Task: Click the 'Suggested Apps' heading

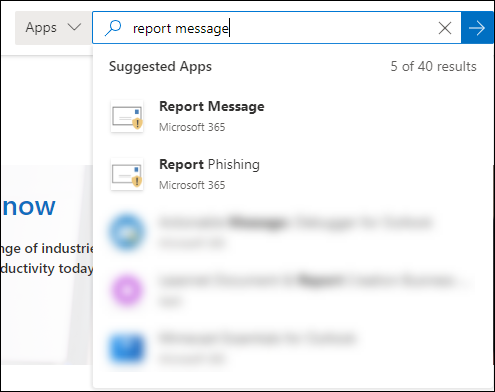Action: 160,67
